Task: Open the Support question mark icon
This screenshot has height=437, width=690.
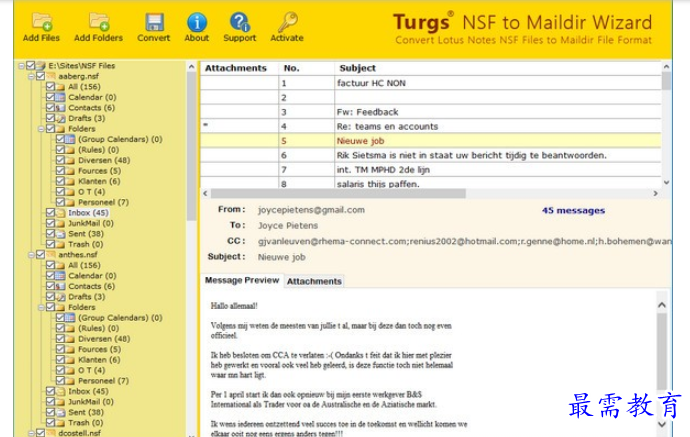Action: pos(240,22)
